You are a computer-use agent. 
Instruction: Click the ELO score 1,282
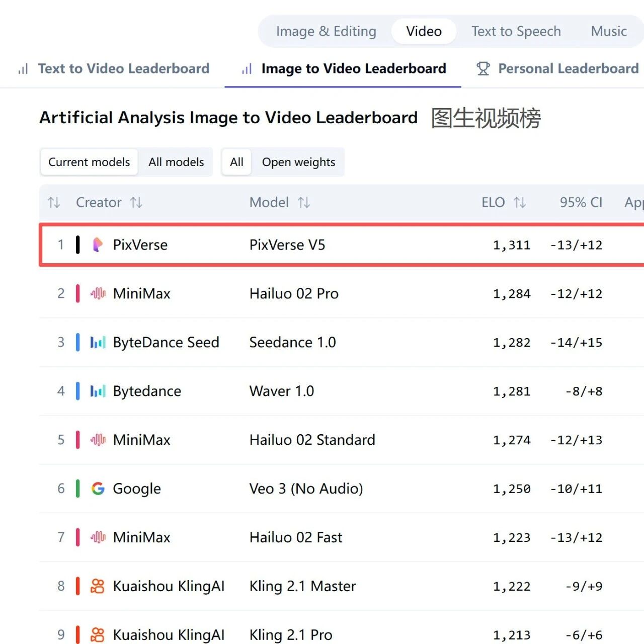512,343
